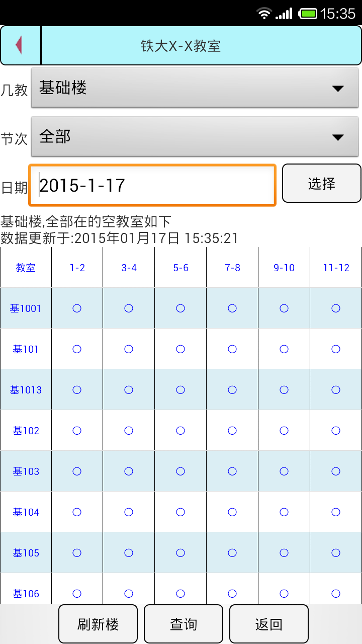Tap the Wi-Fi status bar icon

click(264, 14)
